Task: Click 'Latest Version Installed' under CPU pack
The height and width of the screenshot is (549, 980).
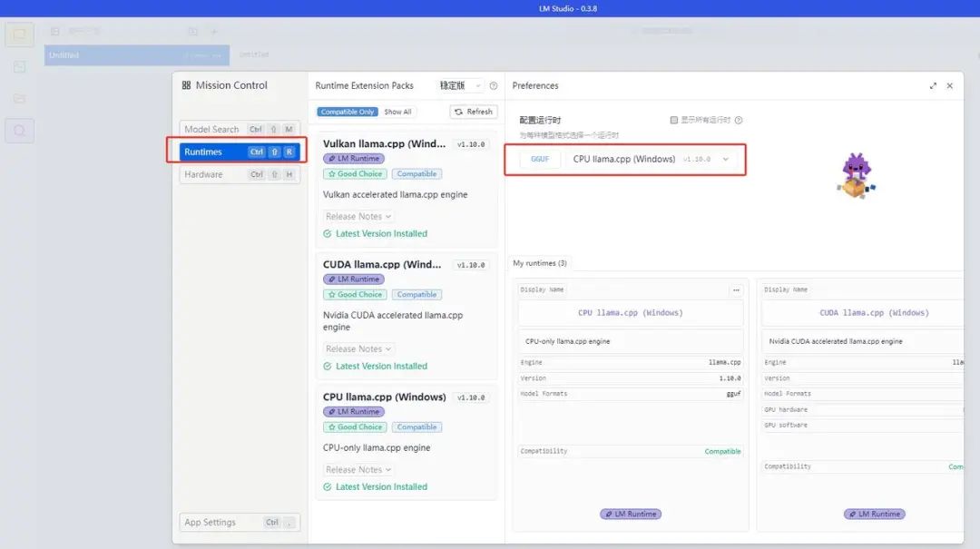Action: click(x=381, y=487)
